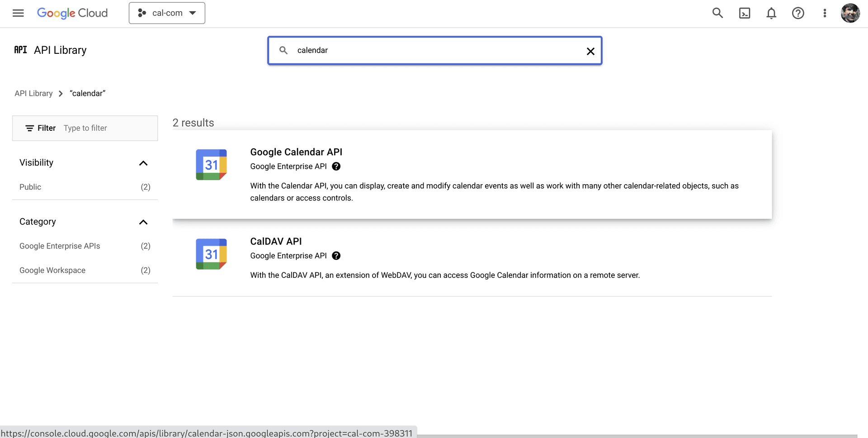868x438 pixels.
Task: Open the cal-com project selector dropdown
Action: pyautogui.click(x=167, y=13)
